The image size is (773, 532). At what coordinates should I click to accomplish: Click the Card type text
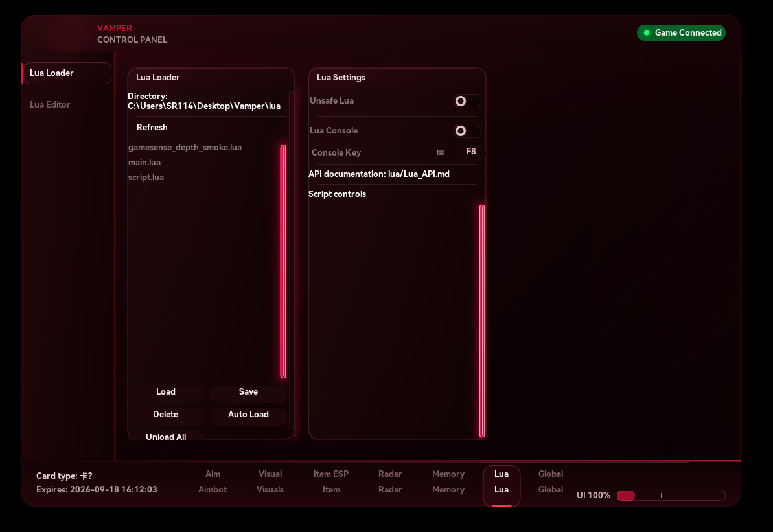pyautogui.click(x=64, y=476)
